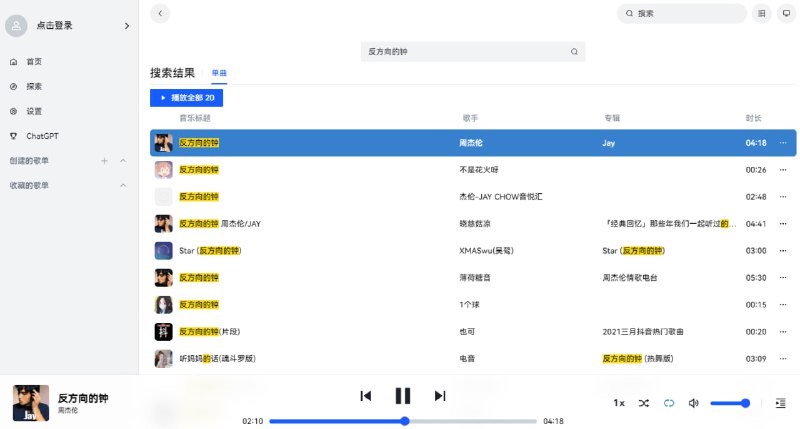Click the volume slider handle
800x429 pixels.
pyautogui.click(x=745, y=403)
